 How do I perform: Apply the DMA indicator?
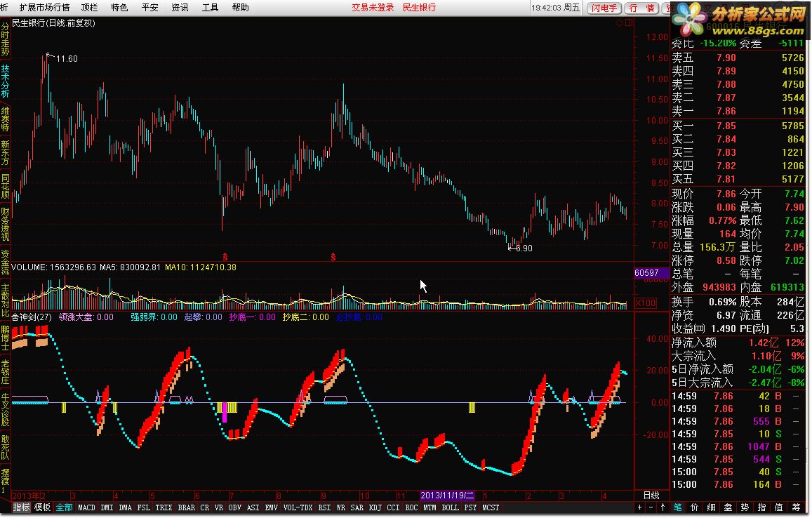(126, 507)
